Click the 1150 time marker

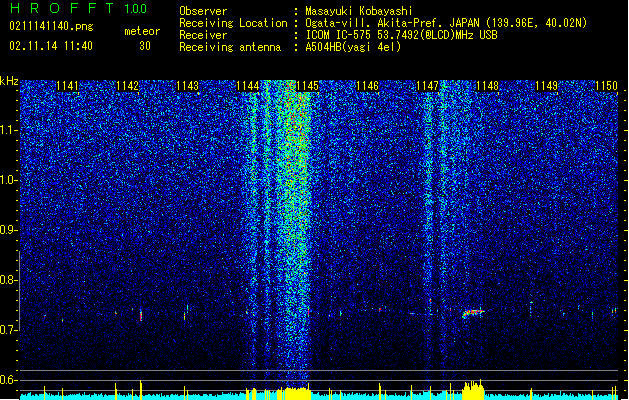[607, 86]
